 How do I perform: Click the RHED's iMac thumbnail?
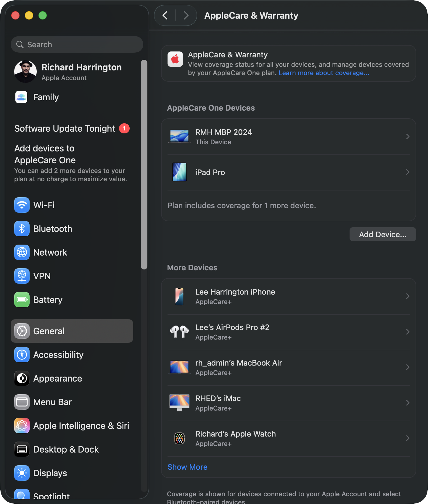click(x=179, y=403)
